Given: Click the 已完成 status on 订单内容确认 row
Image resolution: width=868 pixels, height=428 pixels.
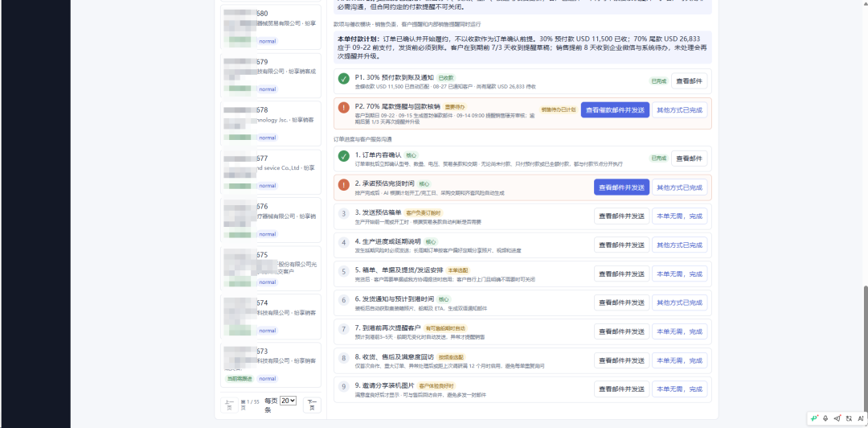Looking at the screenshot, I should coord(658,158).
